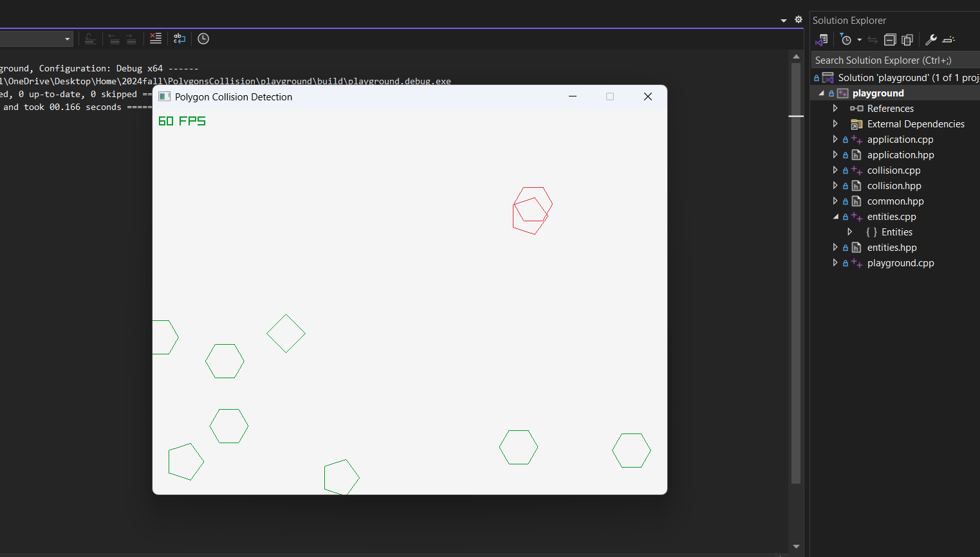980x557 pixels.
Task: Collapse the entities.cpp tree node
Action: [x=835, y=217]
